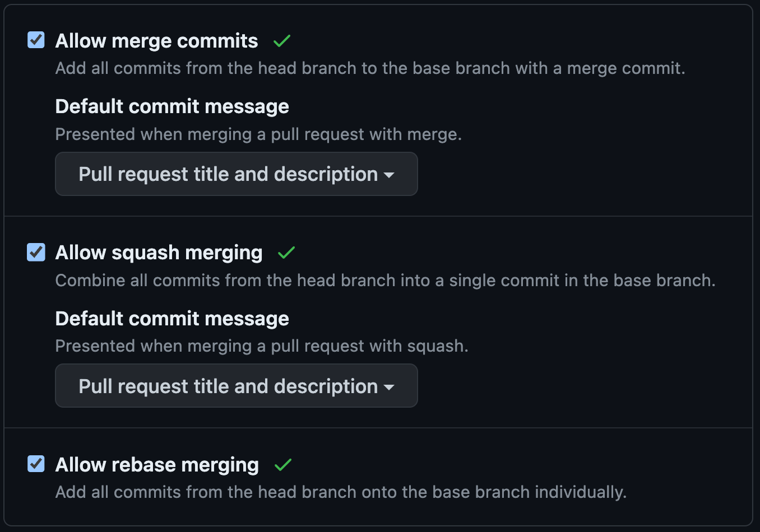Click the Allow rebase merging heading
760x532 pixels.
tap(157, 465)
